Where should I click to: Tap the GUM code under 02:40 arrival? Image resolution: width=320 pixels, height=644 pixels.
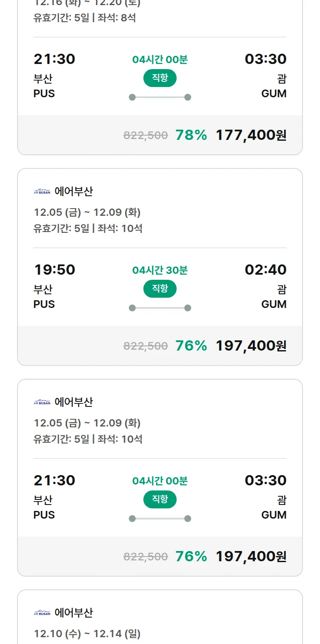click(x=273, y=304)
